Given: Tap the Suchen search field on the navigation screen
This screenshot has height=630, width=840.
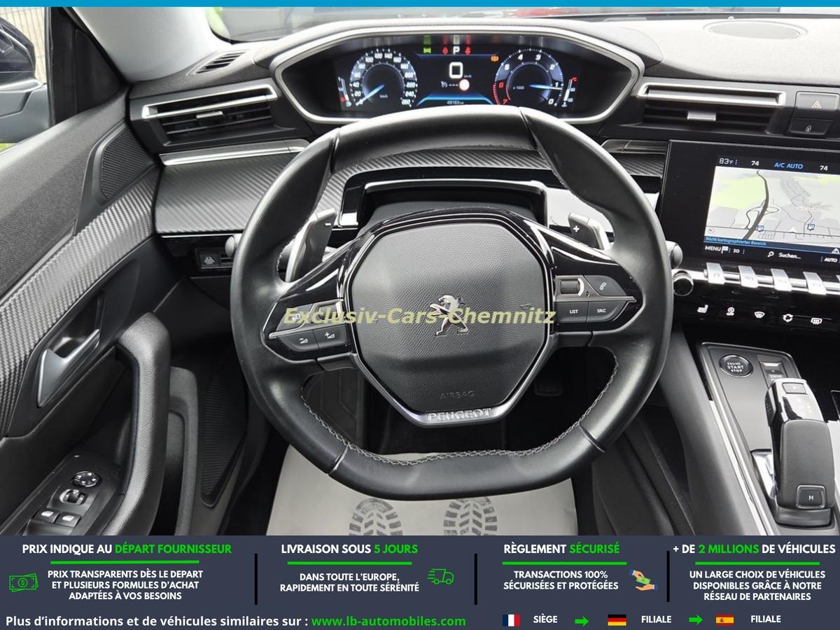Looking at the screenshot, I should (x=785, y=255).
